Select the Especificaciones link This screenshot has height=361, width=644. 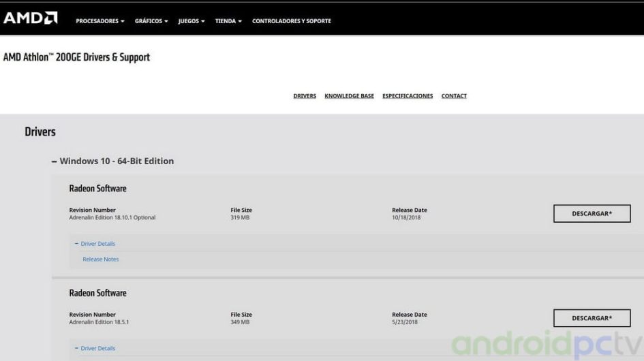pyautogui.click(x=408, y=96)
